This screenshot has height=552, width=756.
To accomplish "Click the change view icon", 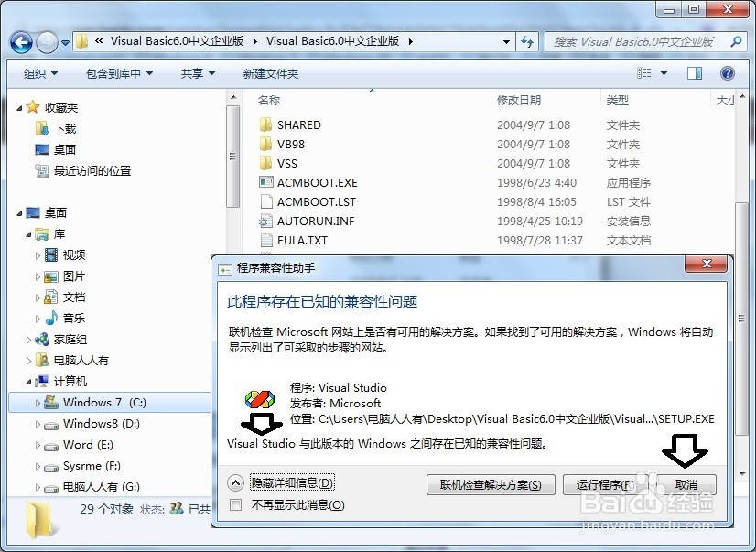I will pyautogui.click(x=643, y=73).
